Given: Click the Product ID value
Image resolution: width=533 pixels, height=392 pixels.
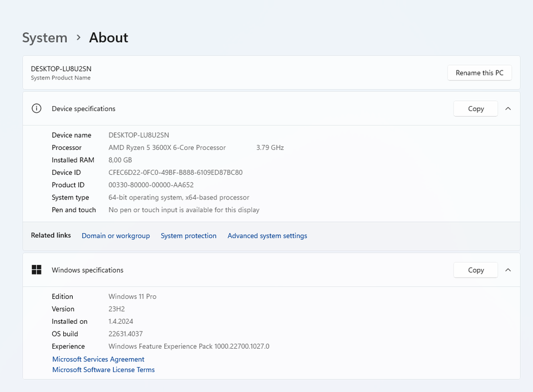Looking at the screenshot, I should (x=151, y=185).
